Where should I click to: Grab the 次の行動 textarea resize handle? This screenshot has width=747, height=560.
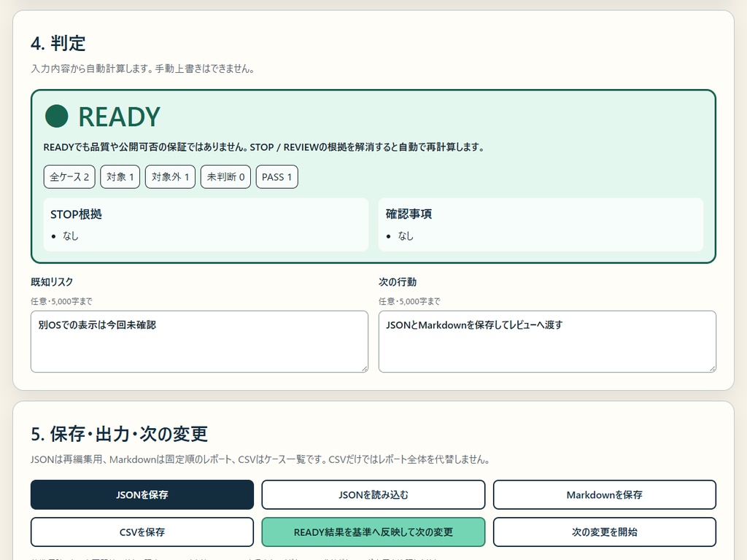(713, 368)
